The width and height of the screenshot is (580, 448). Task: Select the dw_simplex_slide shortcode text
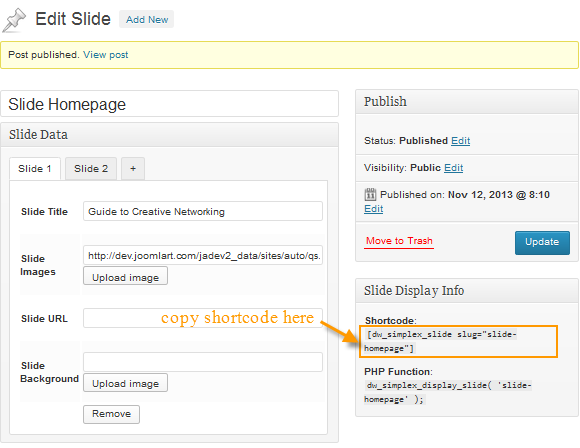click(440, 341)
